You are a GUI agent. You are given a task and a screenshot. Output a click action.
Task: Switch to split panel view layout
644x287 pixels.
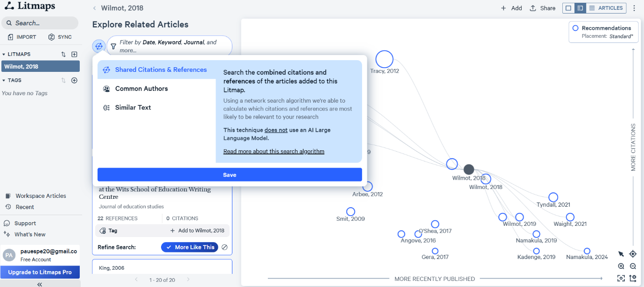580,8
